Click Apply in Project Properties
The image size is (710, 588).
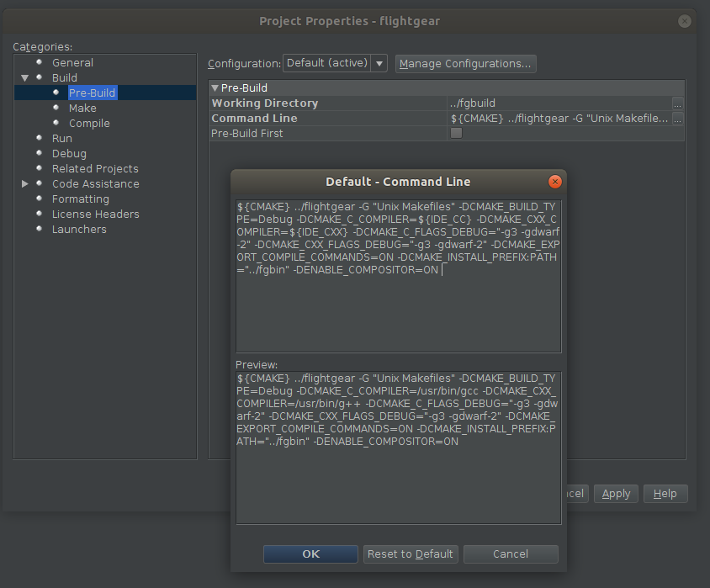point(616,494)
